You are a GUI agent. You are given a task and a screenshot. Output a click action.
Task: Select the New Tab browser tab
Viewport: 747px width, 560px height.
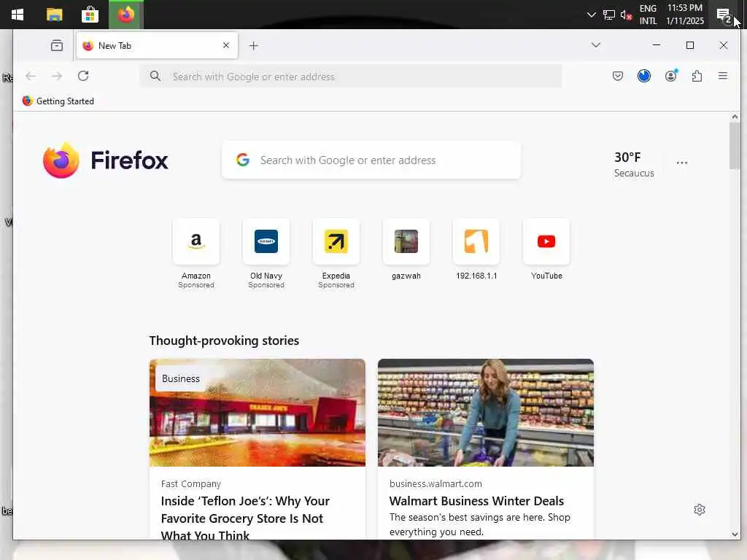[x=157, y=45]
